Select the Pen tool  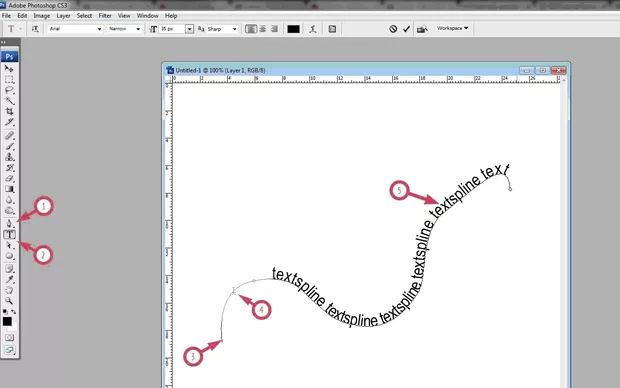(9, 223)
